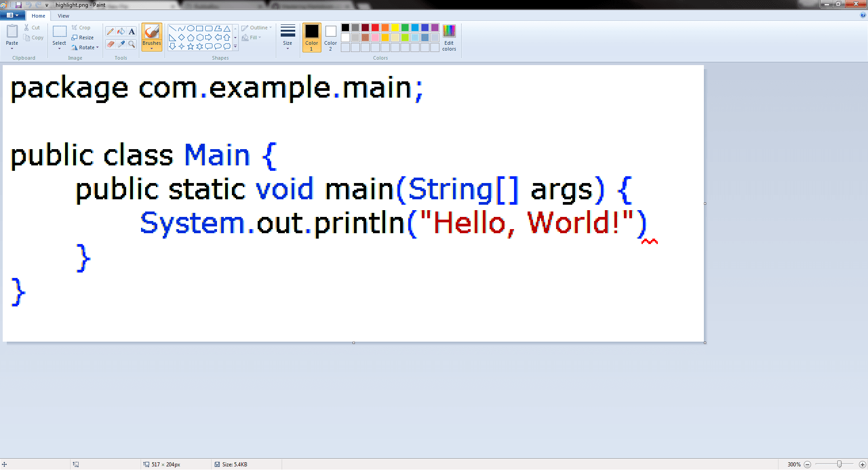Activate the Text tool
This screenshot has width=868, height=470.
point(132,31)
